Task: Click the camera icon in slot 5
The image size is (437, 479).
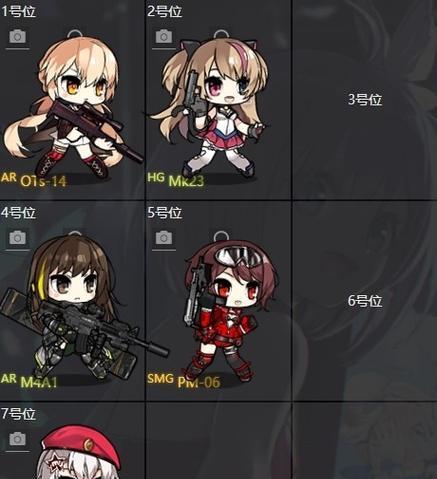Action: click(x=164, y=238)
